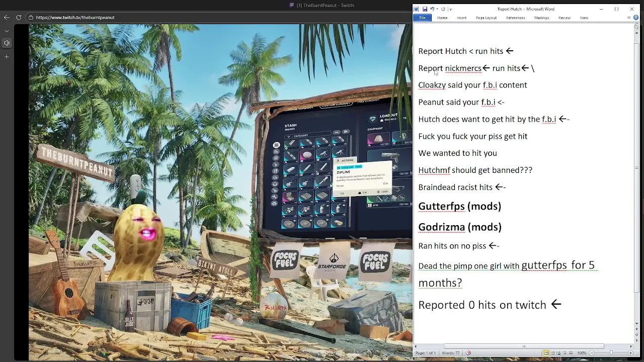Click the site info lock icon
Viewport: 644px width, 362px height.
31,17
